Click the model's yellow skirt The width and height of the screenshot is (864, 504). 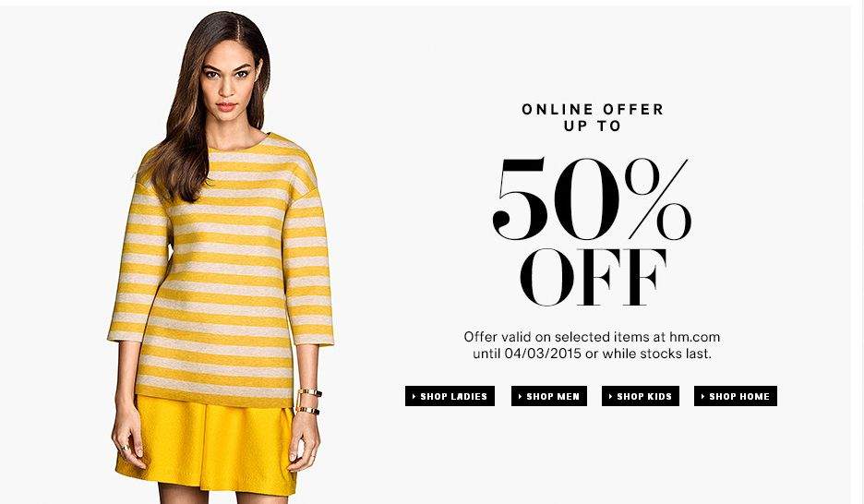[207, 445]
